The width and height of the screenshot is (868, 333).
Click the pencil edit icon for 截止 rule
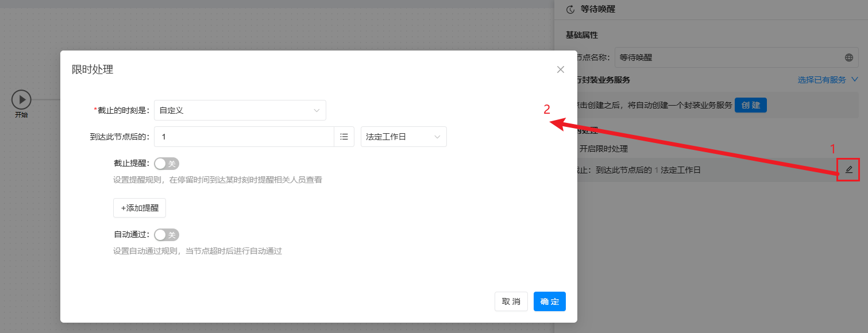click(848, 170)
